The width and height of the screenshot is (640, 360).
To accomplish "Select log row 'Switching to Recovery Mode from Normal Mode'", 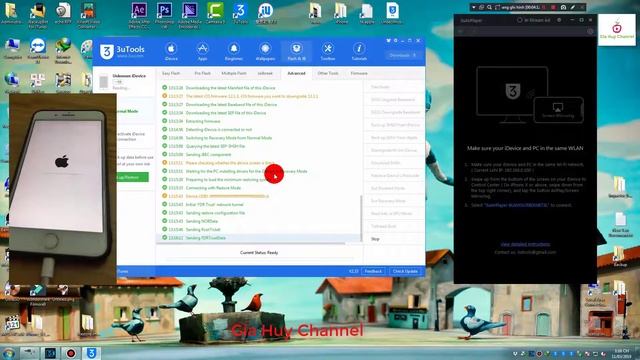I will (x=258, y=138).
